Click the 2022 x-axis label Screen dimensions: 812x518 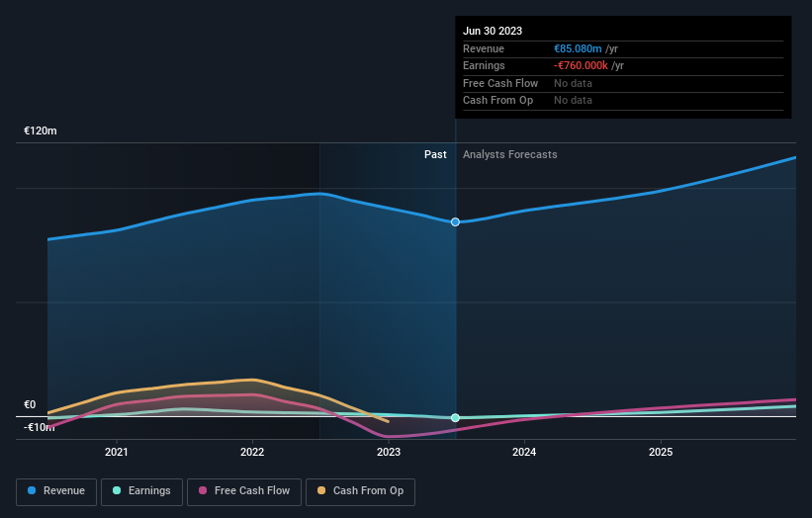click(x=252, y=453)
